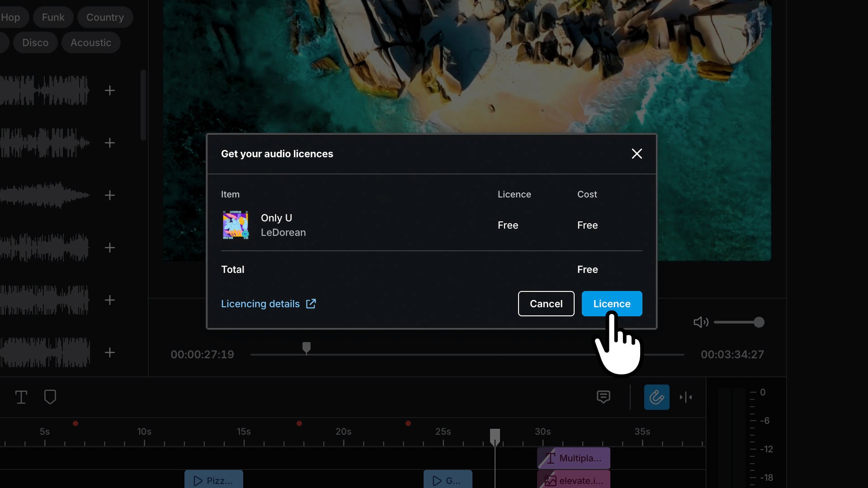Click the Only U album thumbnail
The width and height of the screenshot is (868, 488).
pos(236,225)
